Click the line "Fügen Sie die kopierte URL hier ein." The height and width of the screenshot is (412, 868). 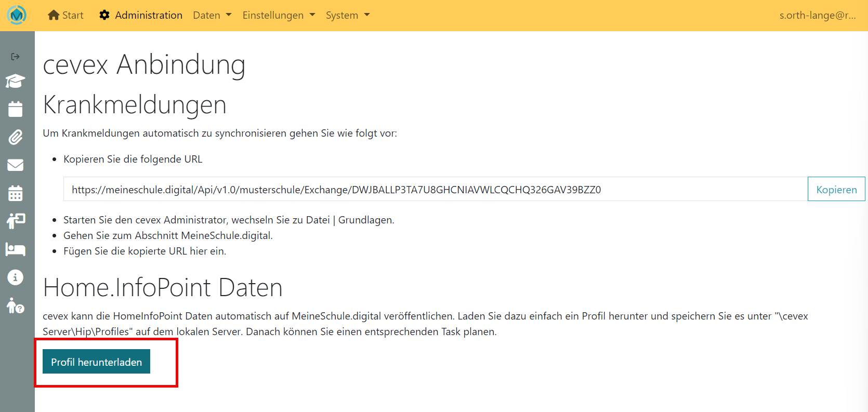click(144, 251)
